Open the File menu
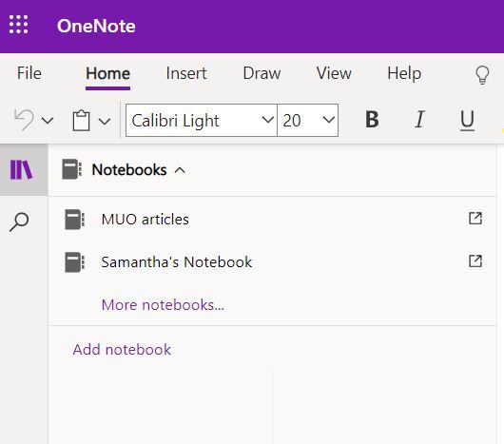Viewport: 504px width, 444px height. 29,73
